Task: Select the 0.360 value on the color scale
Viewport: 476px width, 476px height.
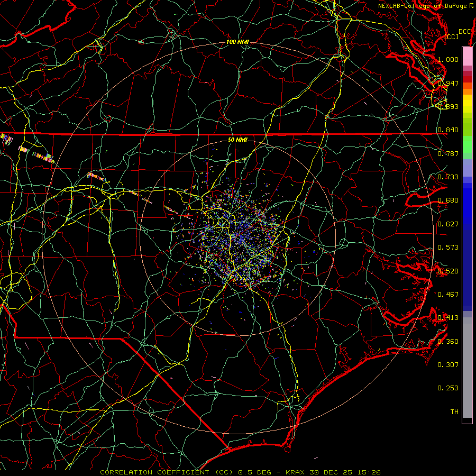Action: click(448, 341)
